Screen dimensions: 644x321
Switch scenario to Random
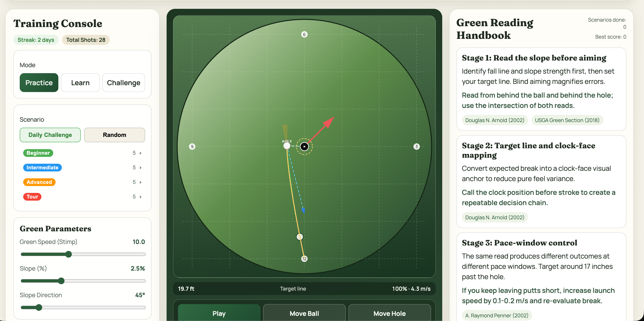click(x=114, y=135)
